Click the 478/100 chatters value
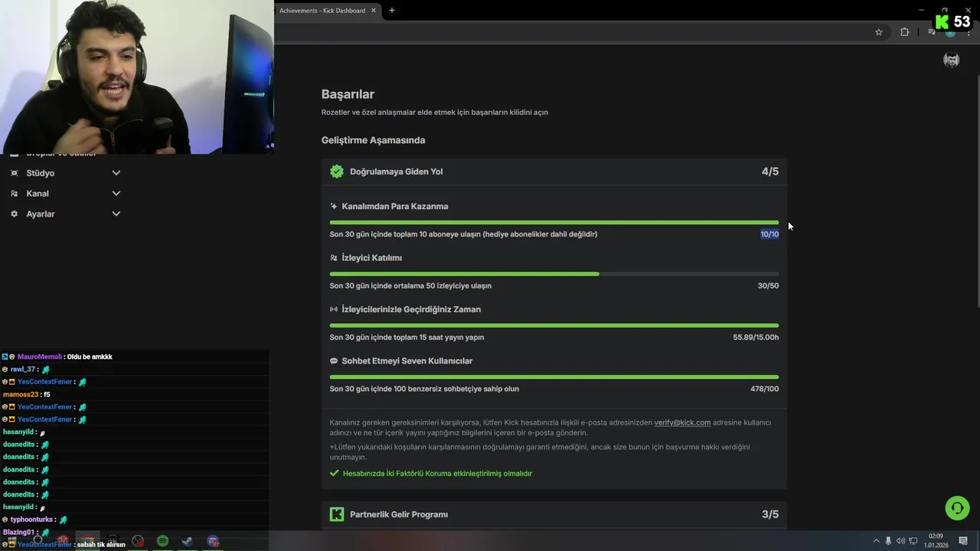 (x=765, y=389)
